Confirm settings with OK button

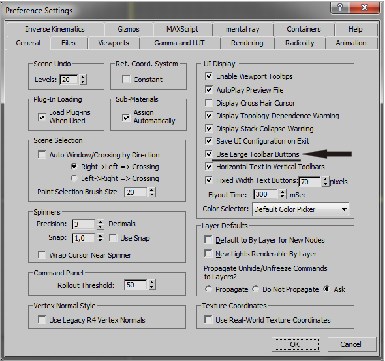[x=296, y=344]
